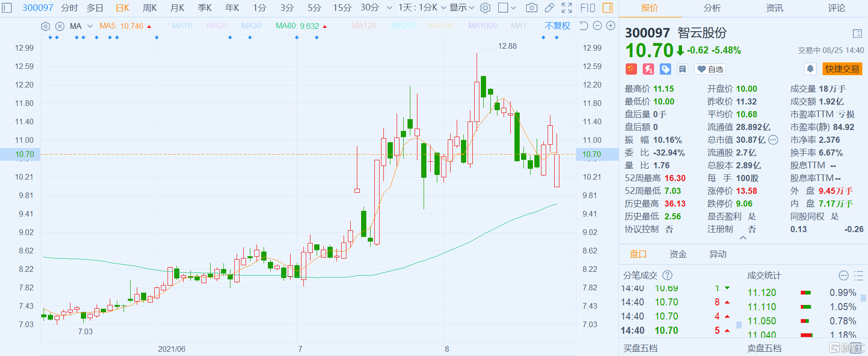The image size is (868, 356).
Task: Take a chart screenshot with camera icon
Action: [531, 8]
